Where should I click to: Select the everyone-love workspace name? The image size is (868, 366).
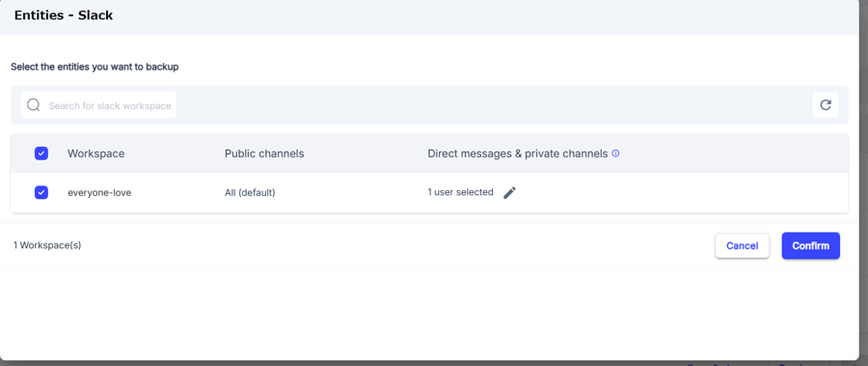[x=99, y=193]
